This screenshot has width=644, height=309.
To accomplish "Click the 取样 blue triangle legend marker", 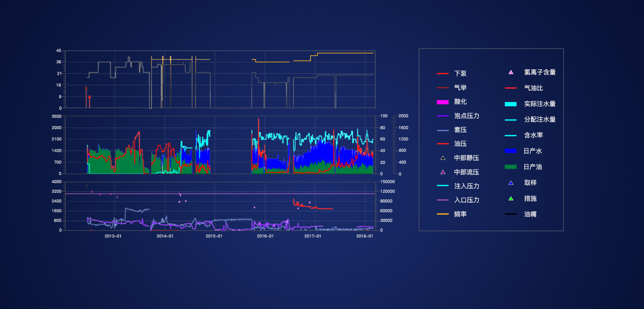I will tap(511, 183).
